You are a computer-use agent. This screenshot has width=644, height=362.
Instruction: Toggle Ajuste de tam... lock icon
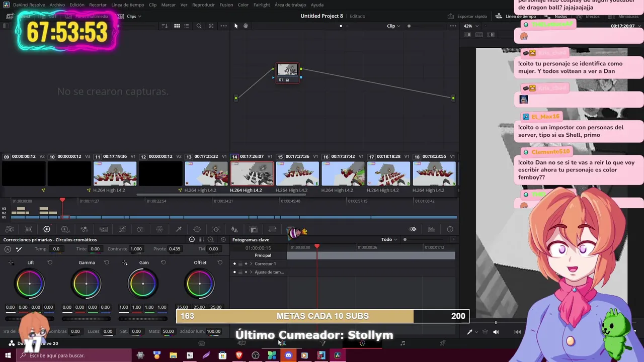(x=240, y=272)
